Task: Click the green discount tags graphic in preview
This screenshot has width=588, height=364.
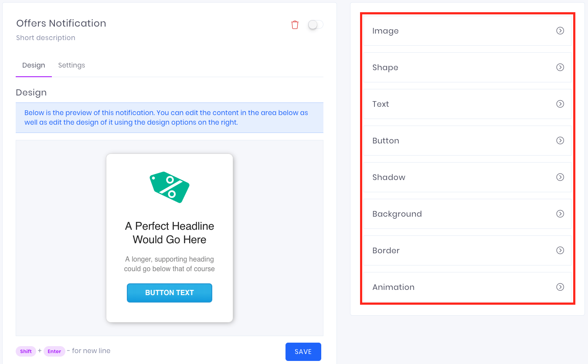Action: tap(170, 187)
